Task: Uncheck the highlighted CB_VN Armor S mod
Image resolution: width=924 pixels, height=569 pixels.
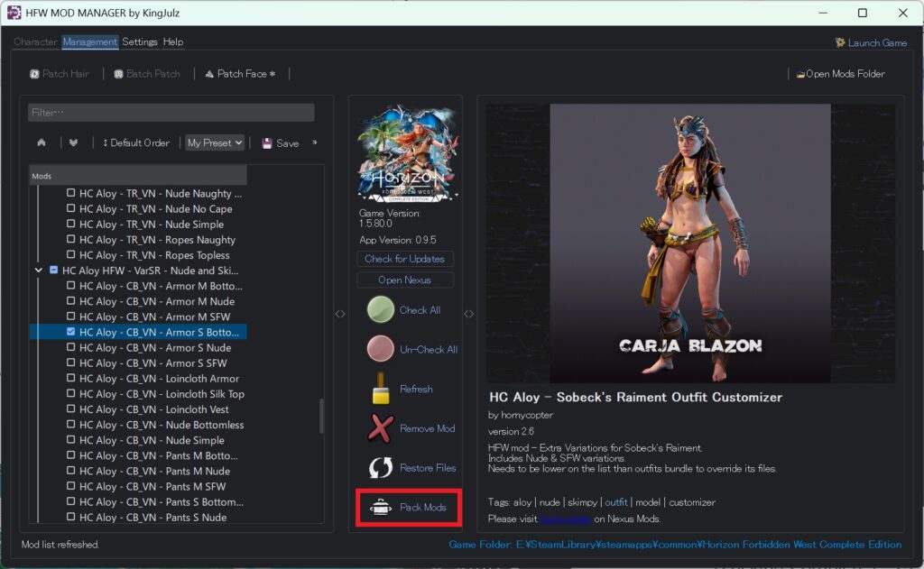Action: click(71, 333)
